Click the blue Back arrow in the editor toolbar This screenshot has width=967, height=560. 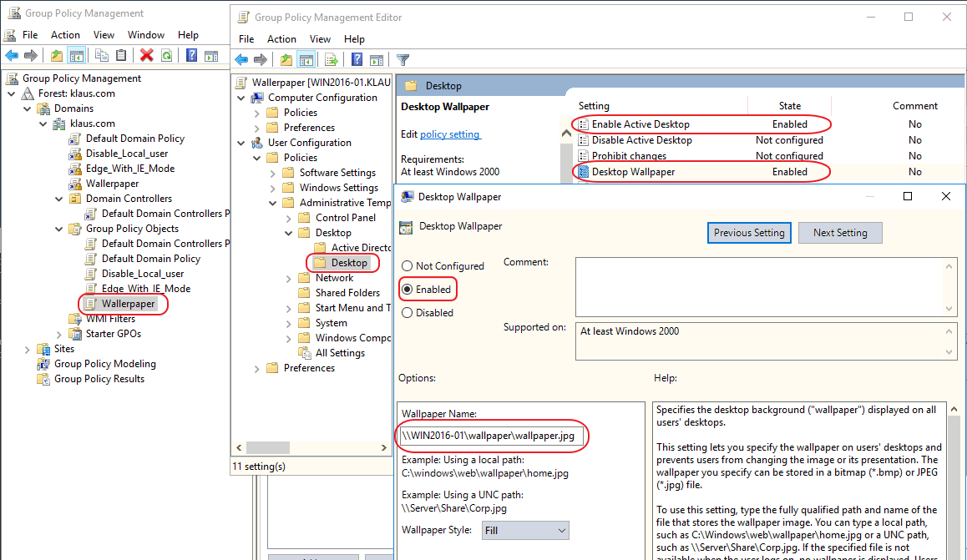tap(241, 60)
